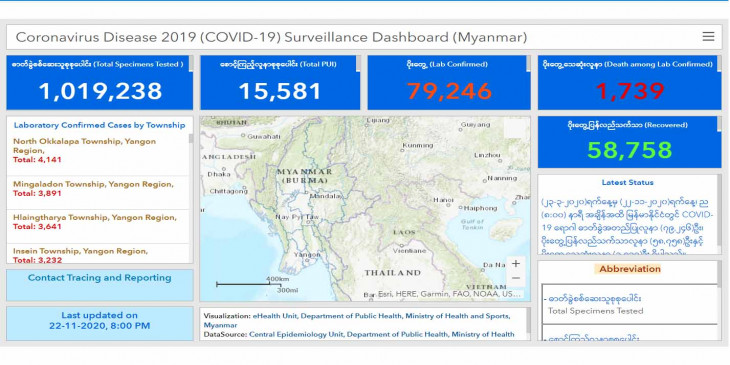
Task: Click the visualization credits panel scrollbar
Action: click(528, 321)
